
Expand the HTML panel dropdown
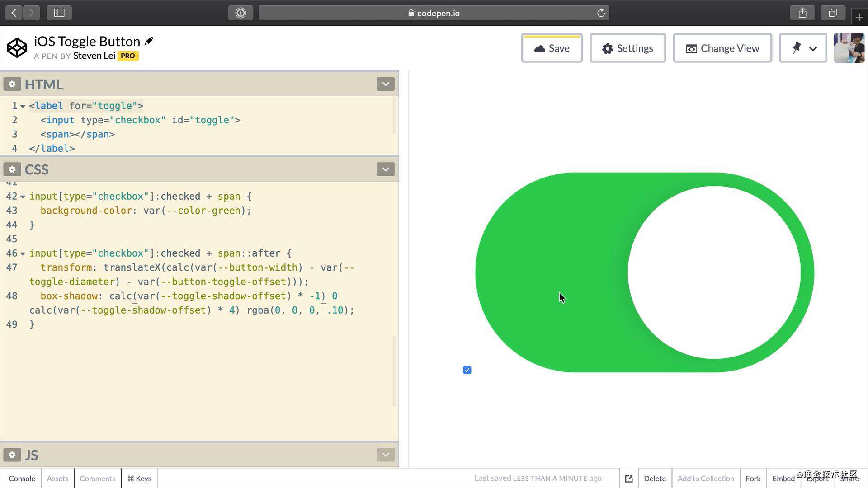tap(386, 84)
